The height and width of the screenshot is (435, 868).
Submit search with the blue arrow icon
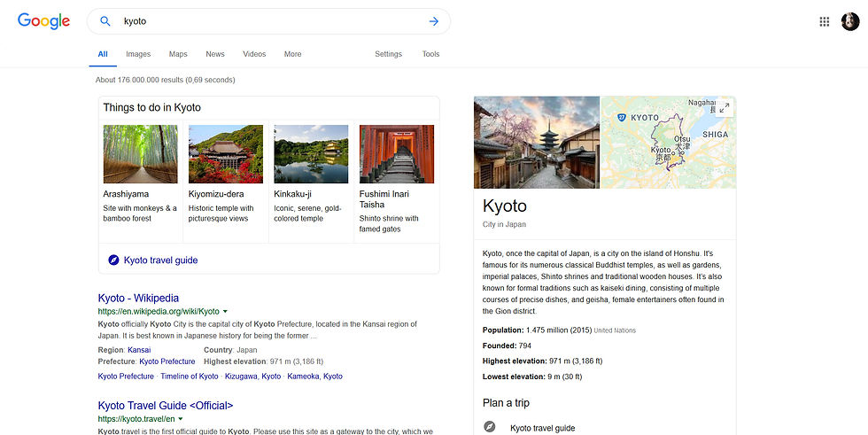[433, 21]
